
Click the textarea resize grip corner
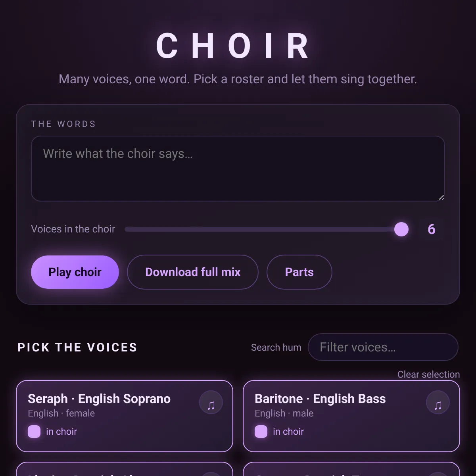click(x=441, y=197)
